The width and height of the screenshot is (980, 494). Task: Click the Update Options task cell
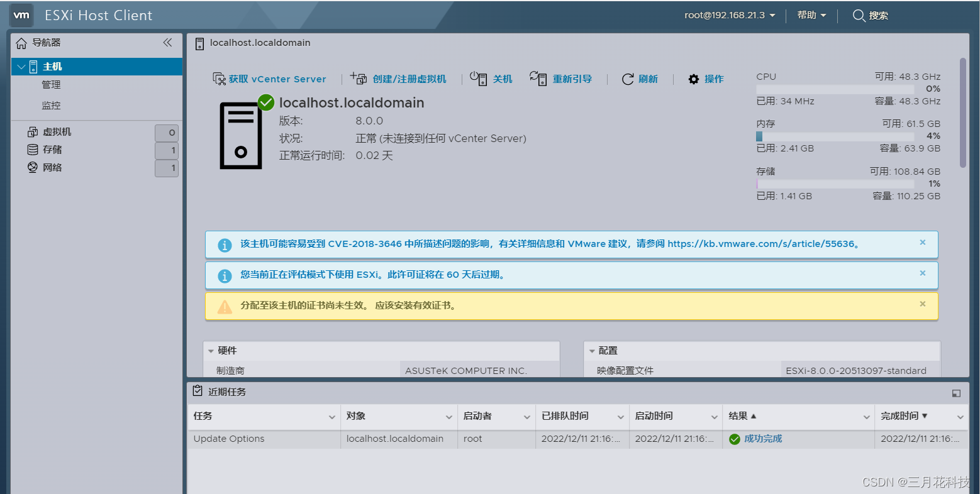264,439
